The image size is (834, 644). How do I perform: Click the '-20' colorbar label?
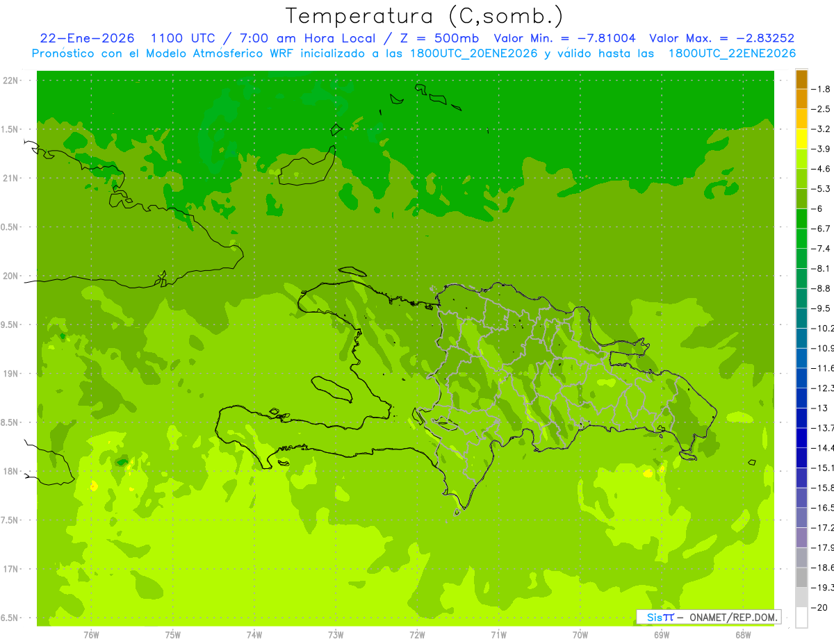[x=821, y=608]
